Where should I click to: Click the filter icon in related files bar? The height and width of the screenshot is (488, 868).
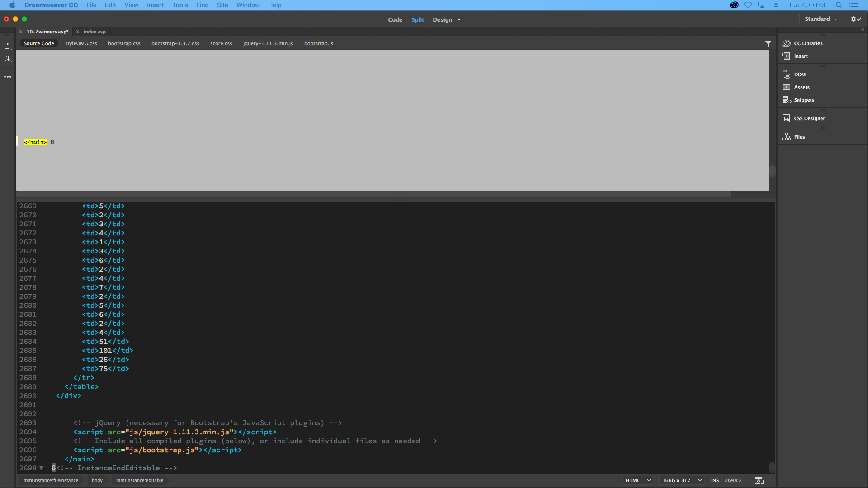(769, 43)
